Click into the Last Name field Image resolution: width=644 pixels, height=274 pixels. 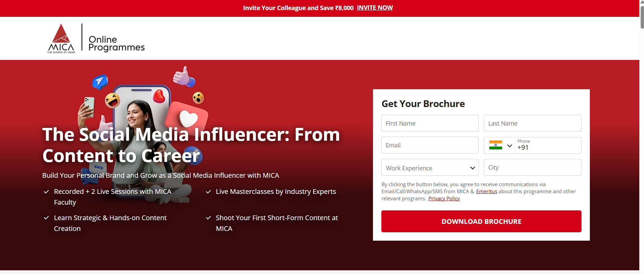click(532, 124)
